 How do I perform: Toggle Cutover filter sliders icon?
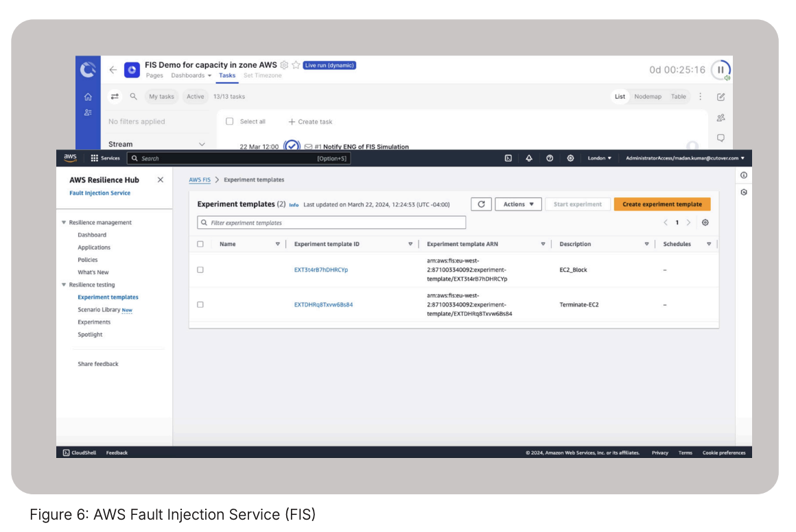coord(115,97)
